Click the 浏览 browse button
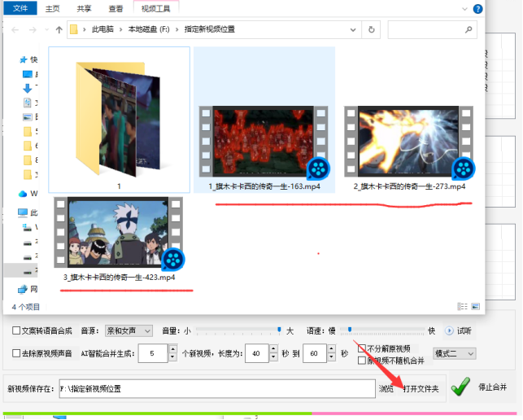The image size is (523, 420). pos(386,389)
